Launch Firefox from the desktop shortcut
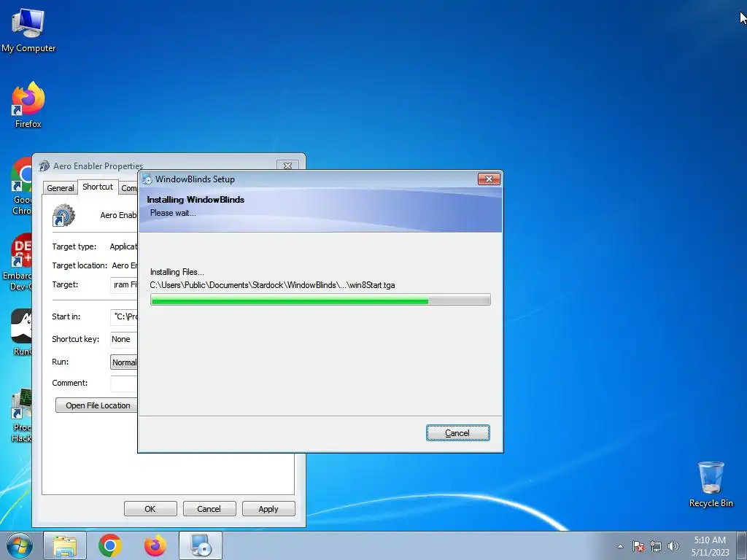Image resolution: width=747 pixels, height=560 pixels. [x=28, y=105]
